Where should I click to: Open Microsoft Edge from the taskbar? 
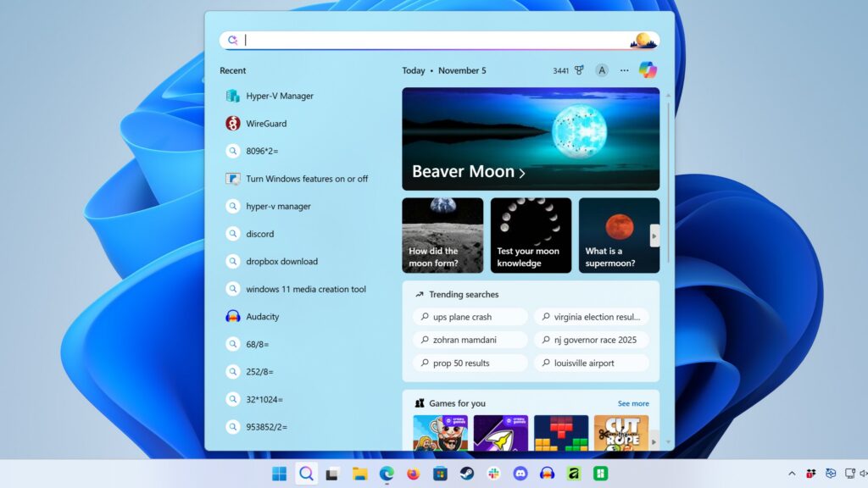pos(387,474)
